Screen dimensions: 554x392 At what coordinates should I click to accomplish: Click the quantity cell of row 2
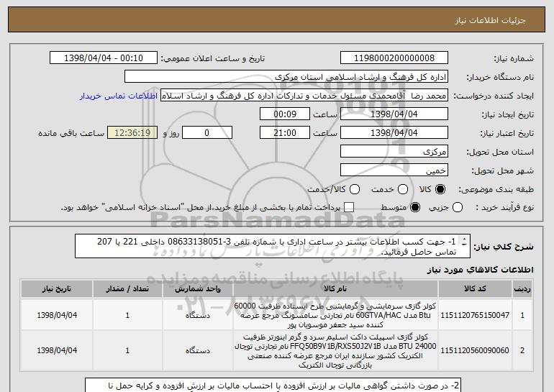pos(127,350)
